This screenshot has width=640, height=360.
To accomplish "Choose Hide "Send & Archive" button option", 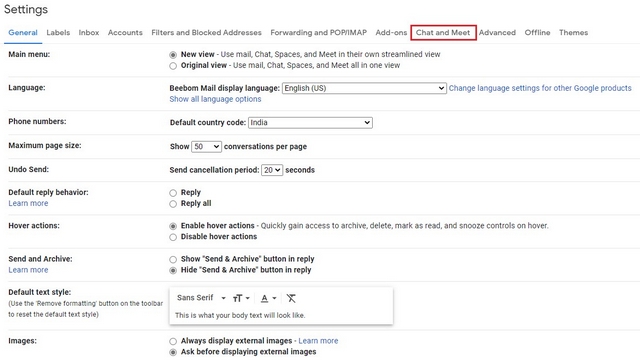I will coord(173,270).
